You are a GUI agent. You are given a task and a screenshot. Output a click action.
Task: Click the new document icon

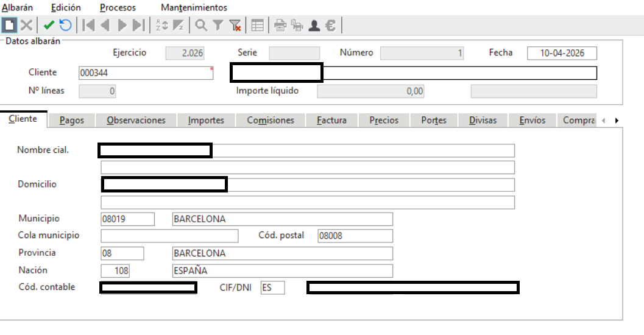click(x=10, y=25)
